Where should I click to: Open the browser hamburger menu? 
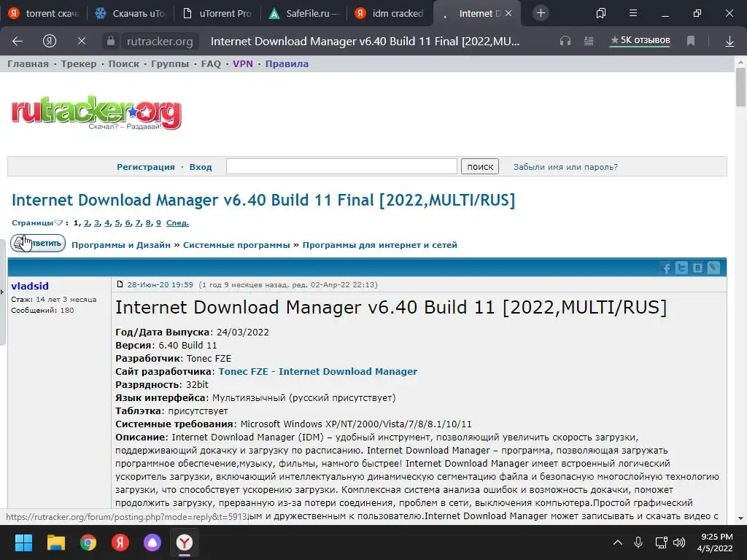click(633, 13)
